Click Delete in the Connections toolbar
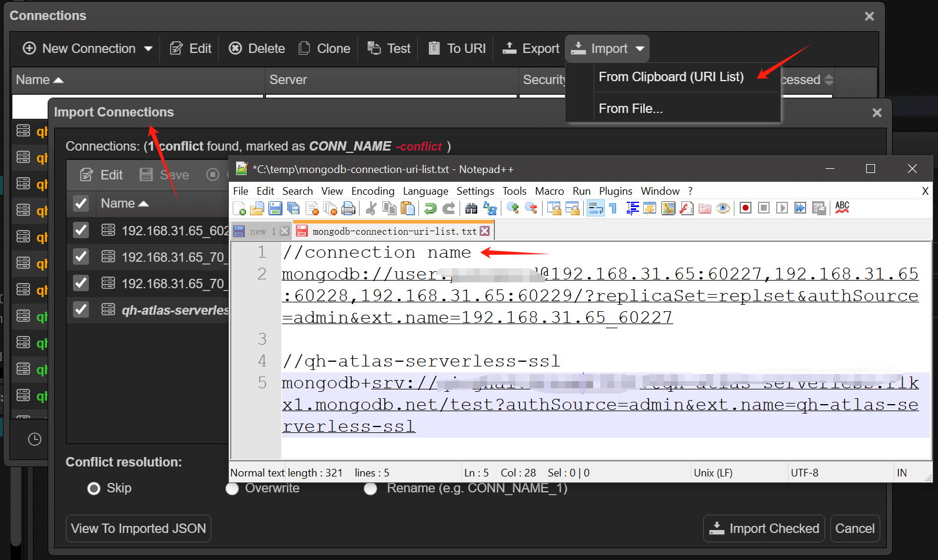Screen dimensions: 938x560 point(257,49)
